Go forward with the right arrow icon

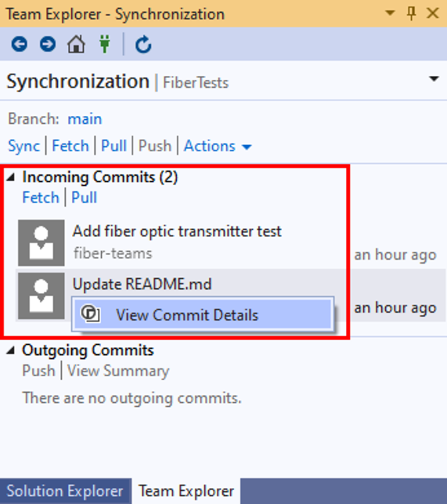[x=47, y=44]
